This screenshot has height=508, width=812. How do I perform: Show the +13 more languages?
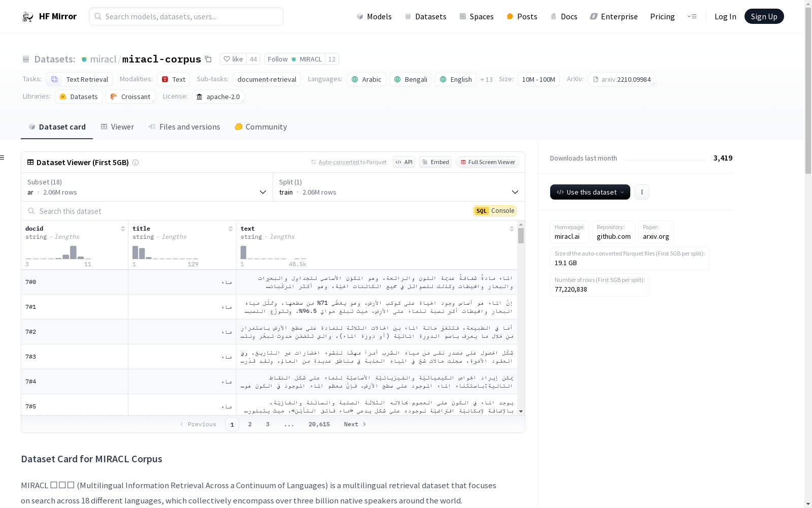(486, 79)
